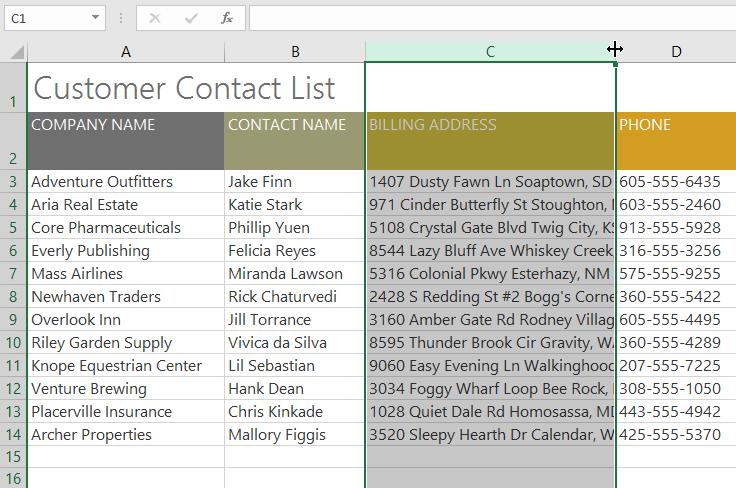This screenshot has width=736, height=488.
Task: Select column D header
Action: pos(677,51)
